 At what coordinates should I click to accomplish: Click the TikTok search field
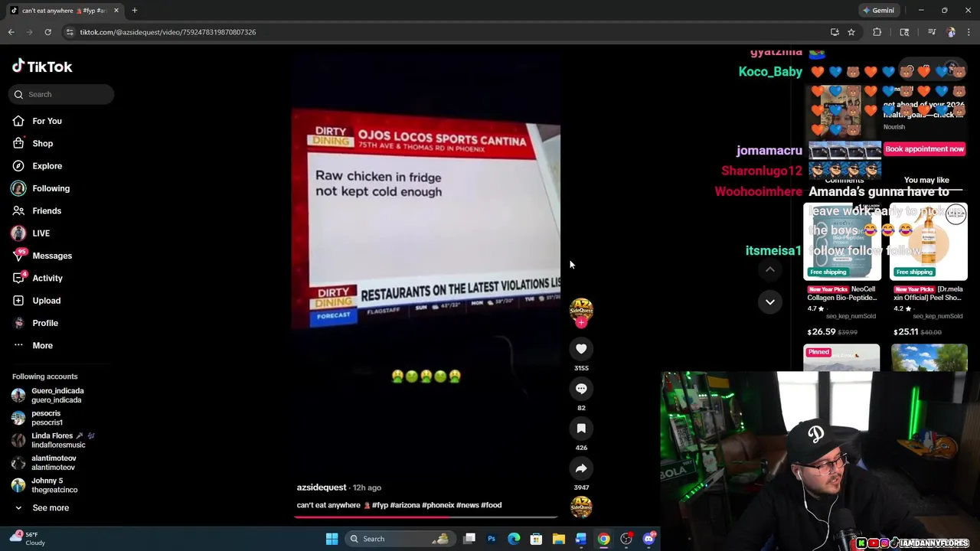[x=62, y=94]
